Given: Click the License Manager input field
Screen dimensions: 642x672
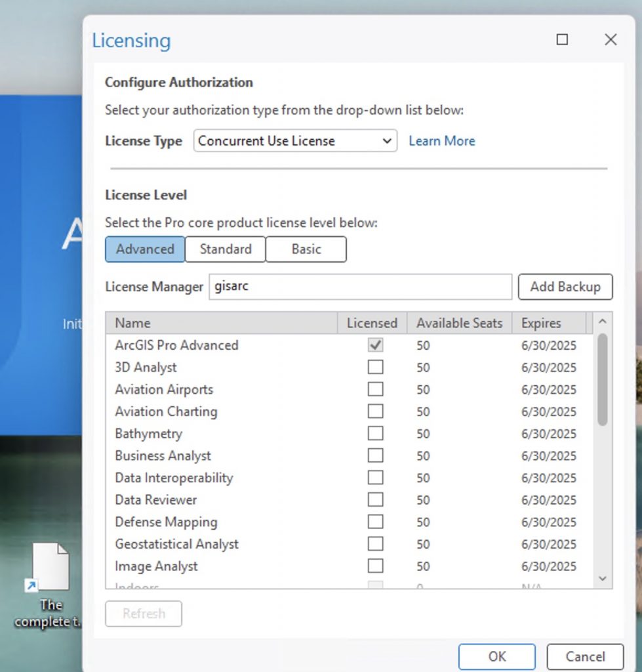Looking at the screenshot, I should point(360,286).
